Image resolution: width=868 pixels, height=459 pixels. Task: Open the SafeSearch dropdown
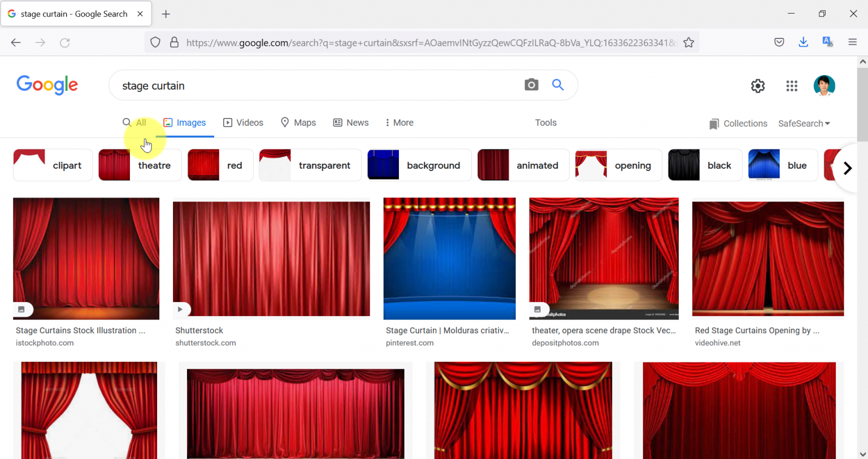click(804, 123)
